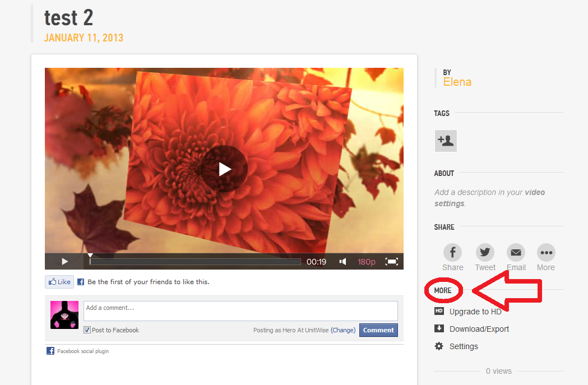Open Elena's author profile
Image resolution: width=588 pixels, height=385 pixels.
click(x=457, y=82)
